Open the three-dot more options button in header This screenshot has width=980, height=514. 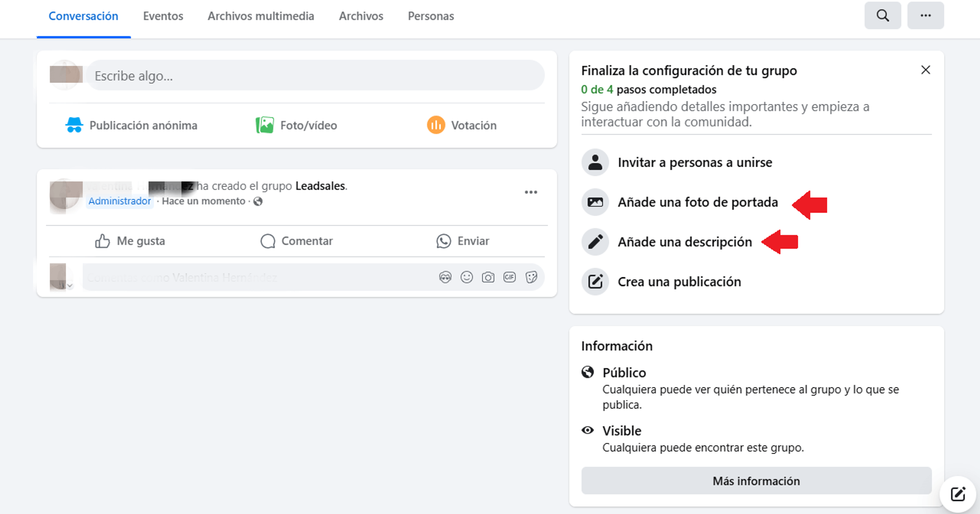[925, 16]
